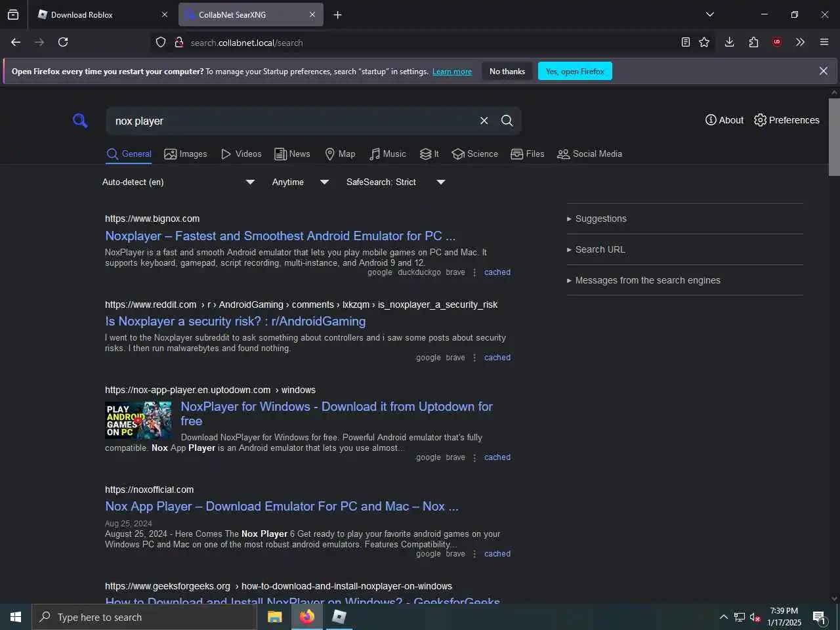This screenshot has height=630, width=840.
Task: Click the search query input field
Action: click(x=292, y=121)
